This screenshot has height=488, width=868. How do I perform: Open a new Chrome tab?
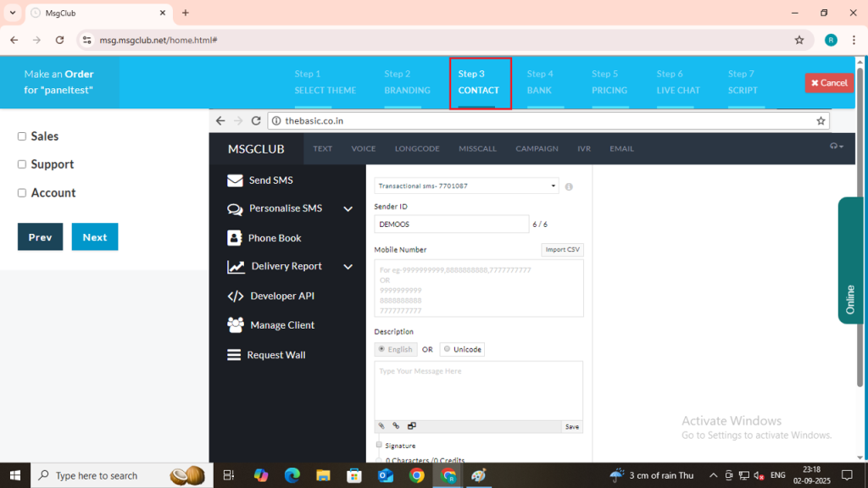(186, 13)
